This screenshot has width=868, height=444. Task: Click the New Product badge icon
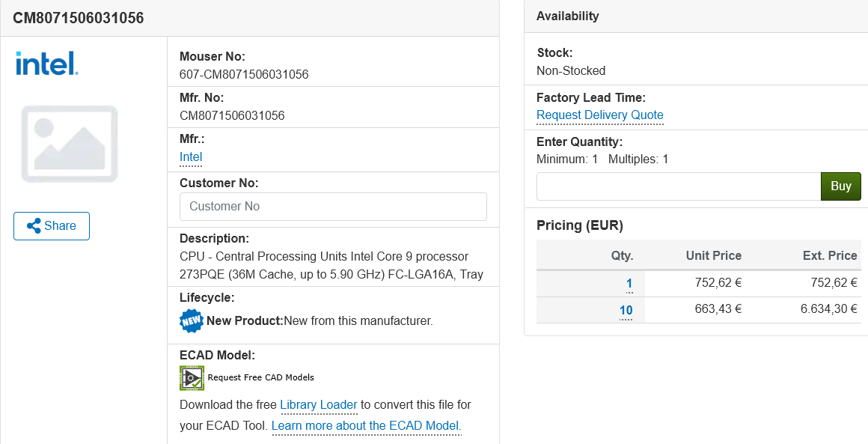[x=192, y=320]
